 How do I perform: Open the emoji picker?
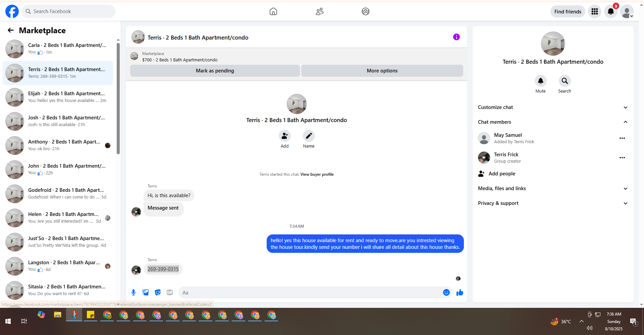click(446, 292)
